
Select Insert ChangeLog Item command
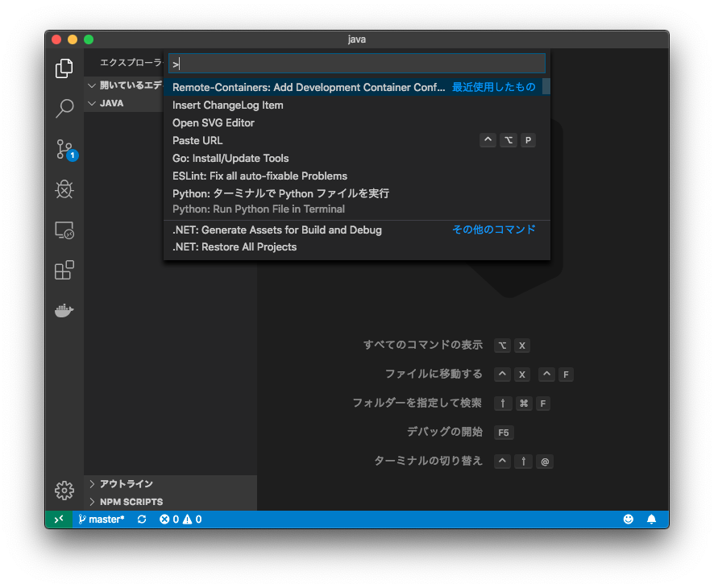pyautogui.click(x=356, y=106)
